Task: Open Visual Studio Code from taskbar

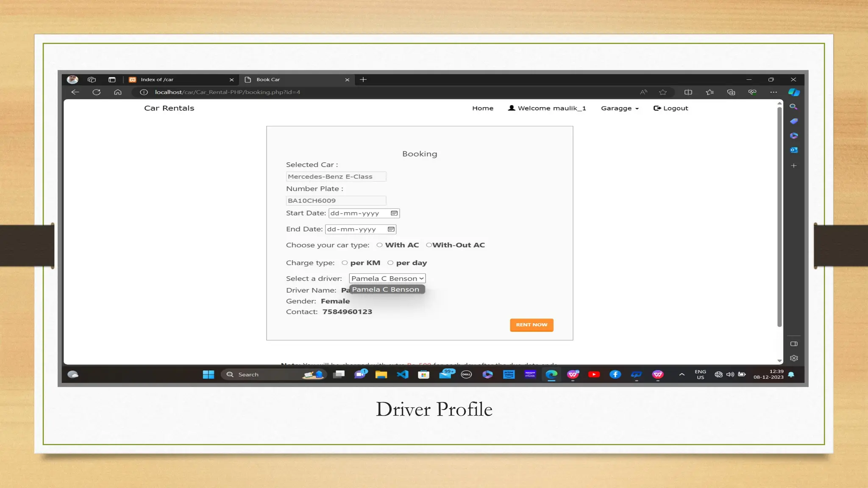Action: [403, 374]
